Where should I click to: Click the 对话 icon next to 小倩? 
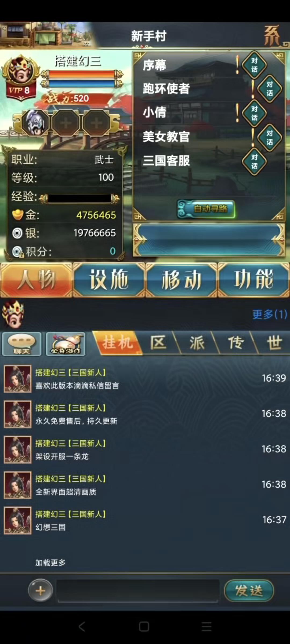point(254,113)
